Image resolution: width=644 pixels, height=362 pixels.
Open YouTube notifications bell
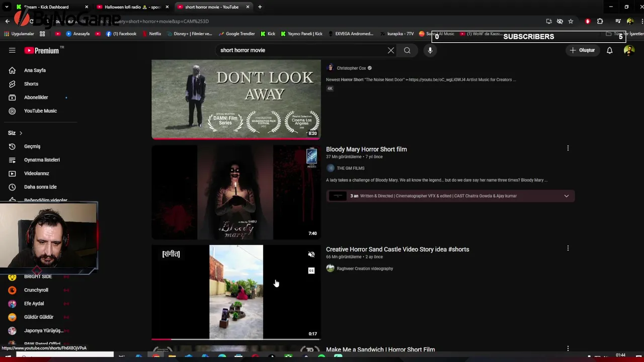click(x=609, y=50)
